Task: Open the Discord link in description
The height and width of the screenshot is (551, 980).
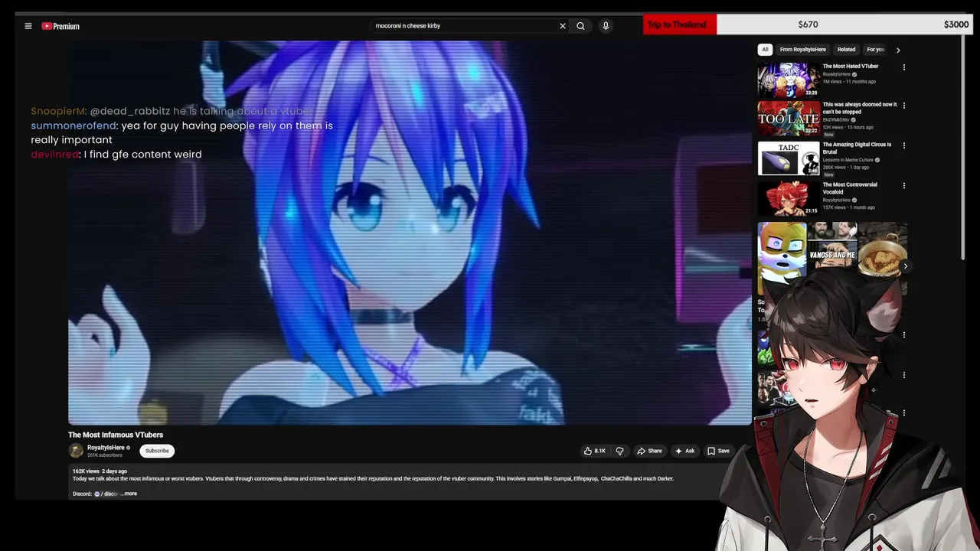Action: pos(106,494)
